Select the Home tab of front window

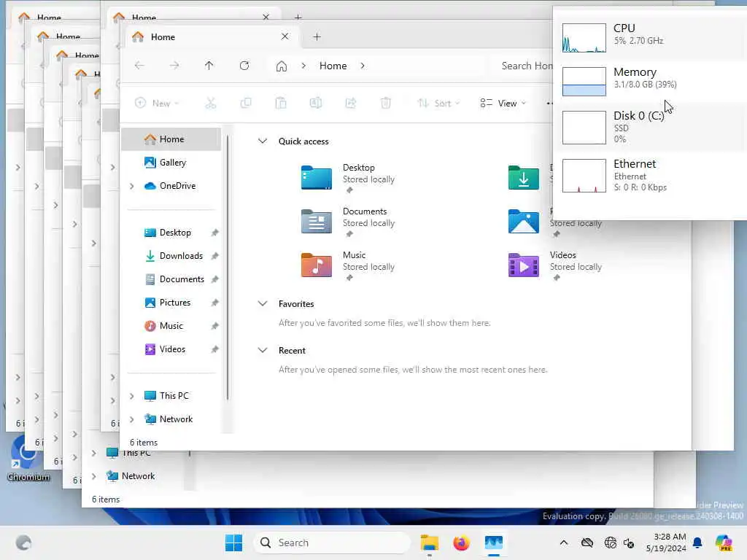click(212, 36)
